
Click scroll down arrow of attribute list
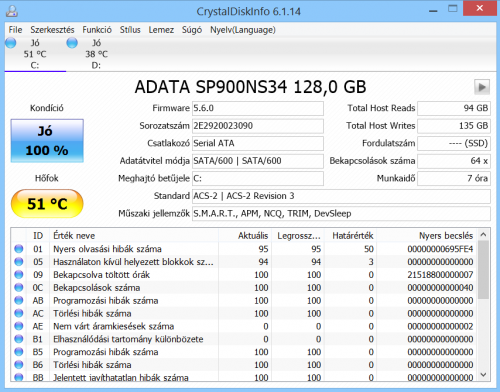click(x=483, y=375)
